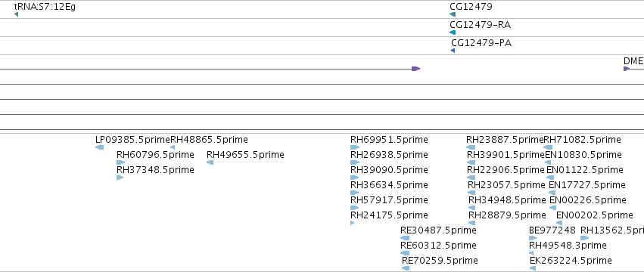Select the CG12479 gene arrow marker
Image resolution: width=644 pixels, height=272 pixels.
pos(453,14)
